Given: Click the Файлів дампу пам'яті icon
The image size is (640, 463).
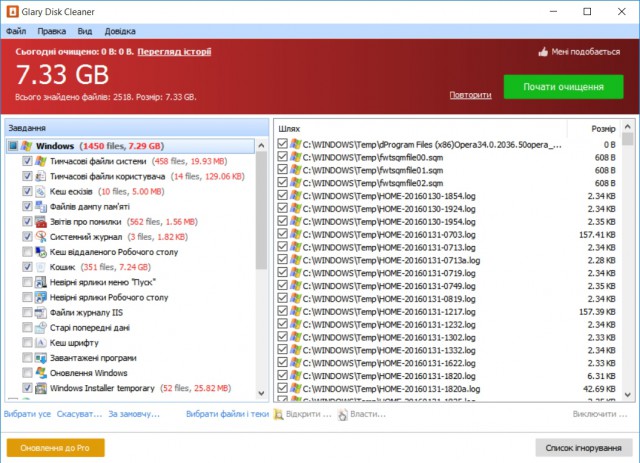Looking at the screenshot, I should click(40, 206).
